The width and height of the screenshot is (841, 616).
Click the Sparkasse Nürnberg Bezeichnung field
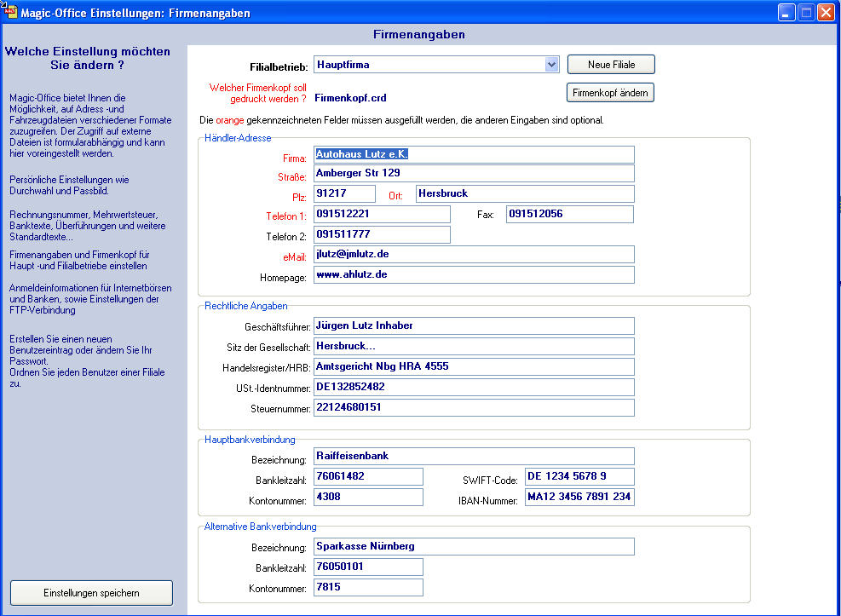474,547
